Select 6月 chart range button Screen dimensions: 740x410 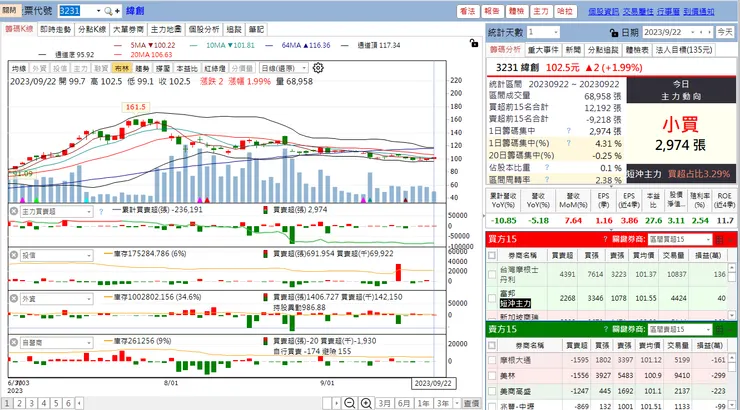pyautogui.click(x=404, y=403)
